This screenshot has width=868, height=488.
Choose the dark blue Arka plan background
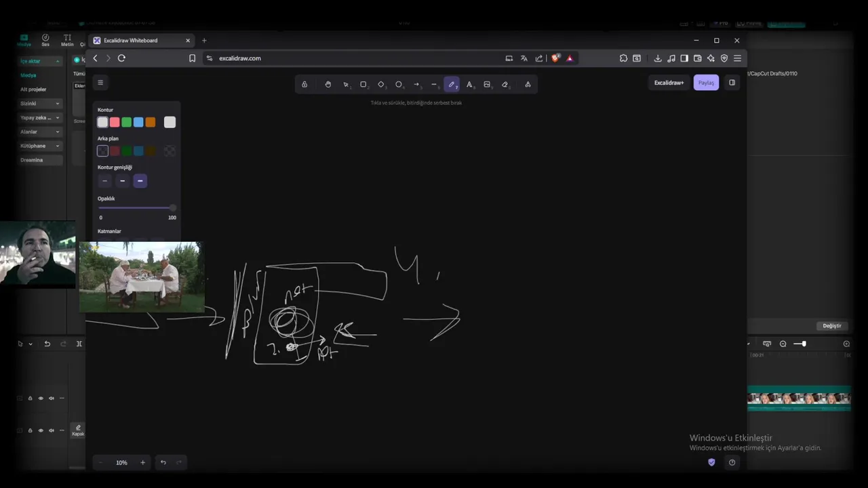pyautogui.click(x=138, y=151)
